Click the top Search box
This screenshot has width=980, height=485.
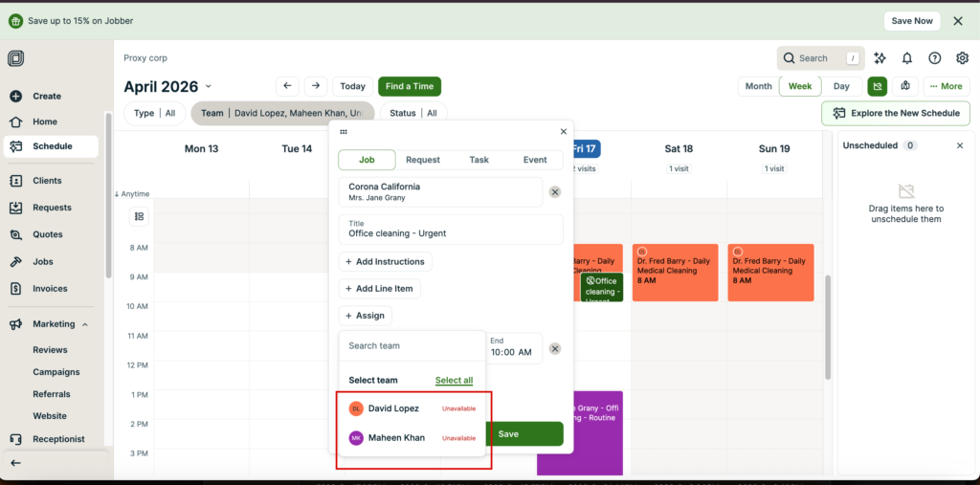(x=820, y=58)
